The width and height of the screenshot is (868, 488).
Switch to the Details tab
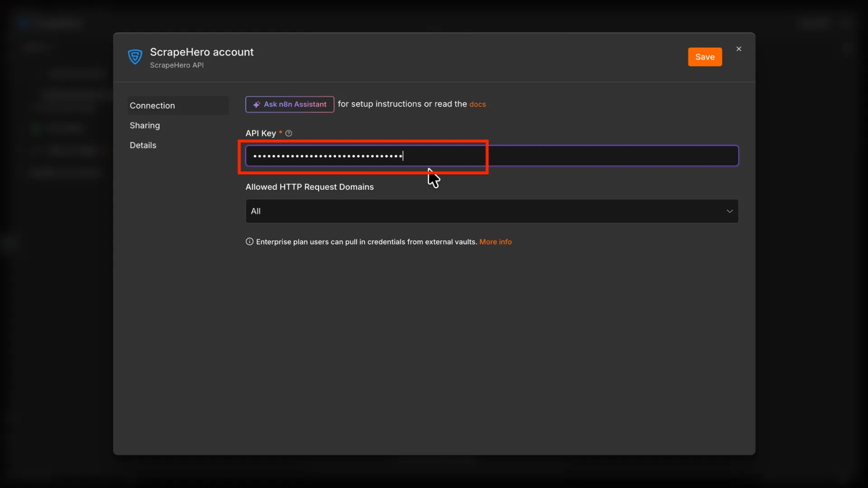coord(143,145)
